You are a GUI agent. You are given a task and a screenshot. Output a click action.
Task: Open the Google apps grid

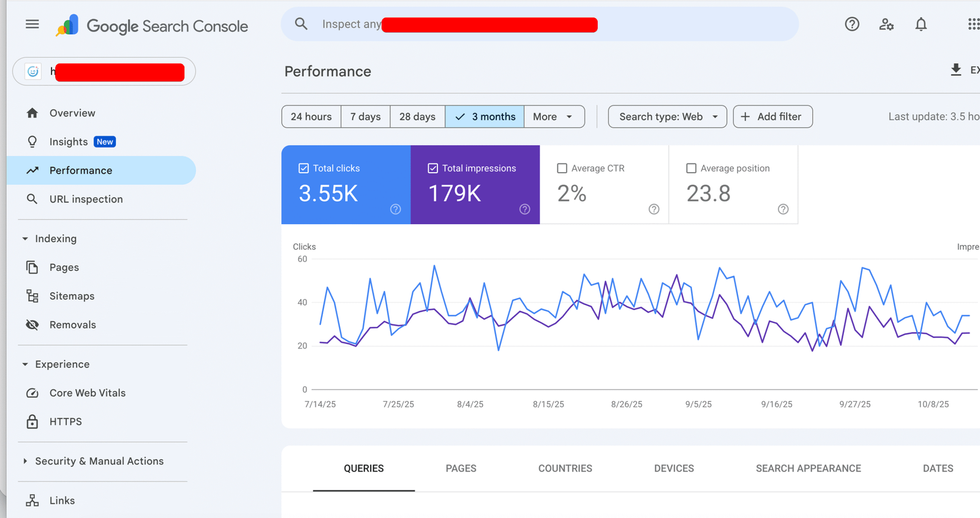click(x=973, y=24)
